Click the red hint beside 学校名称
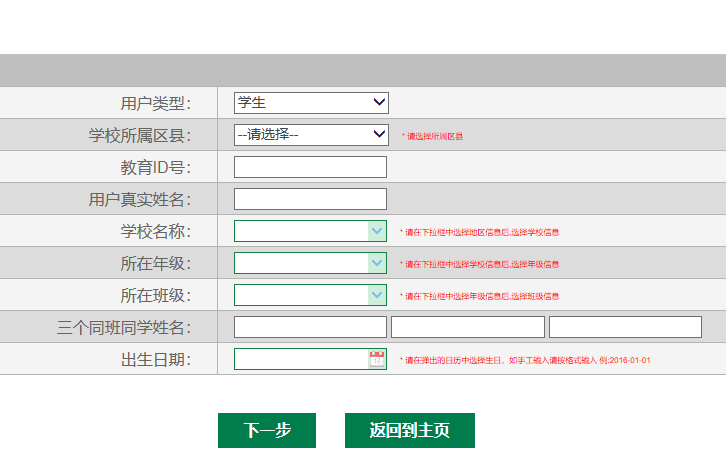 480,232
